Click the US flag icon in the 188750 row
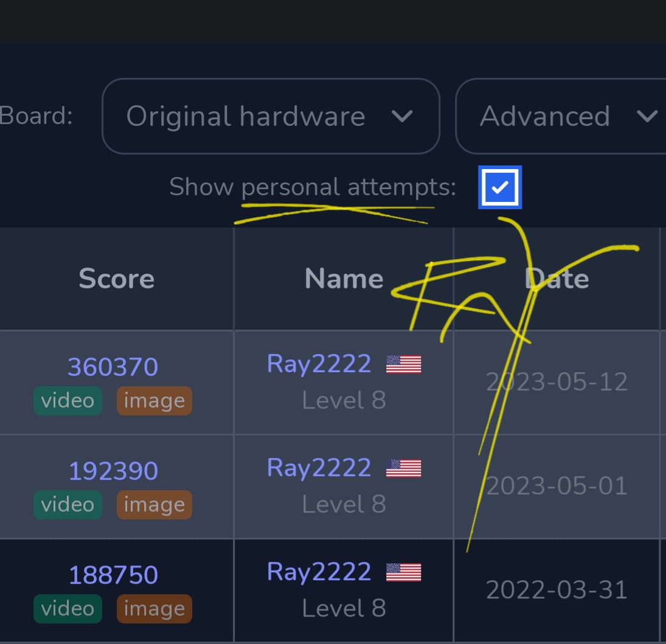Image resolution: width=666 pixels, height=644 pixels. click(403, 573)
